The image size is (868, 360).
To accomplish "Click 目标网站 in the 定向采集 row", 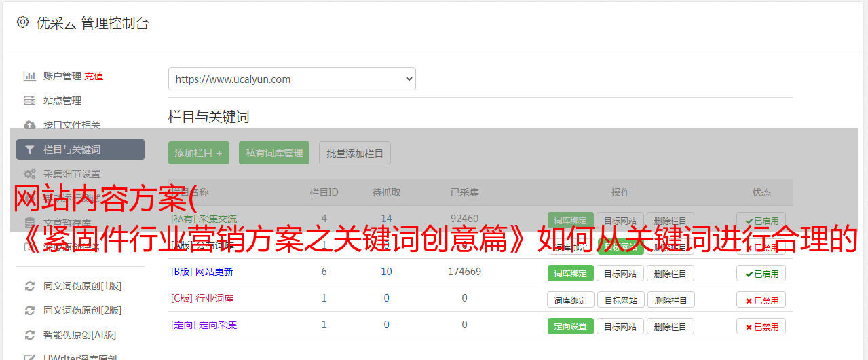I will [620, 326].
